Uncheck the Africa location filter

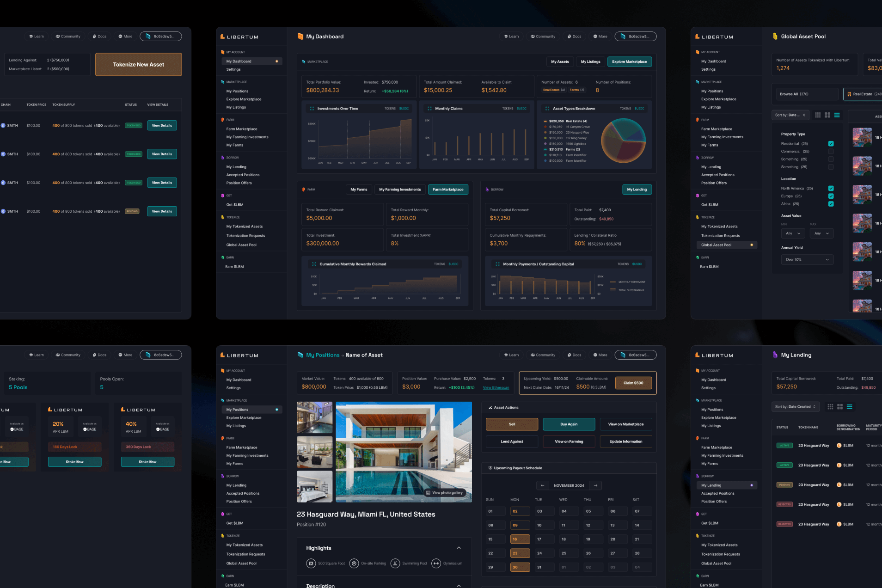pyautogui.click(x=831, y=204)
